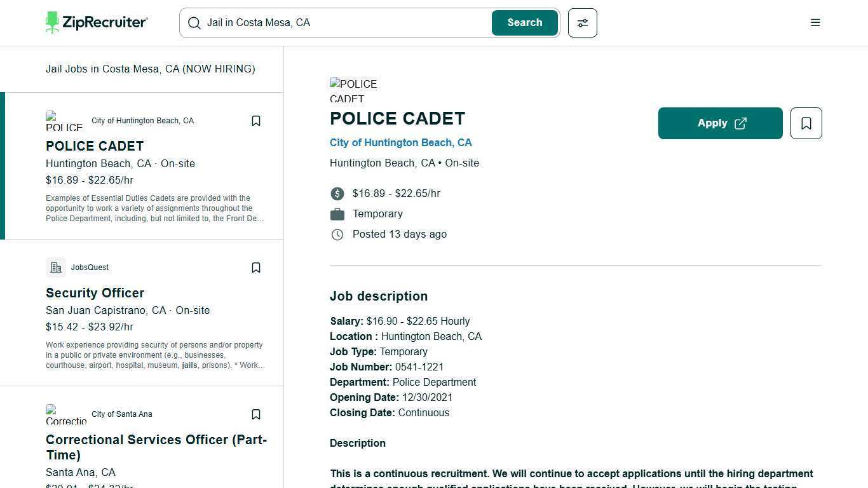The height and width of the screenshot is (488, 868).
Task: Click the external link icon inside Apply
Action: 740,123
